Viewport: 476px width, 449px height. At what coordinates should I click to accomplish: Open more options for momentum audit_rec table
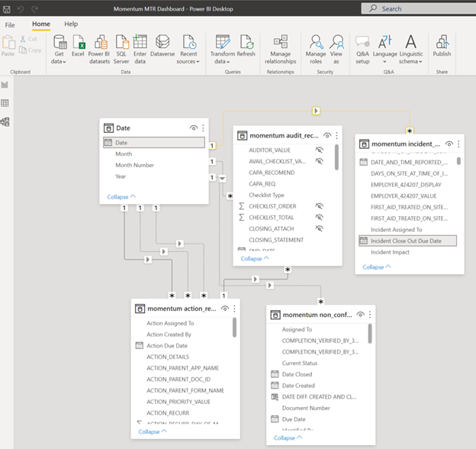pos(336,135)
